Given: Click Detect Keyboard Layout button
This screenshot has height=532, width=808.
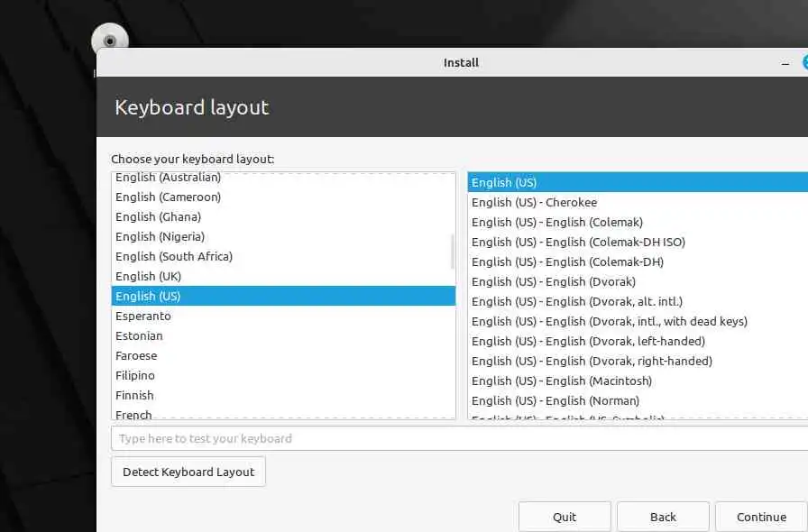Looking at the screenshot, I should pos(188,472).
